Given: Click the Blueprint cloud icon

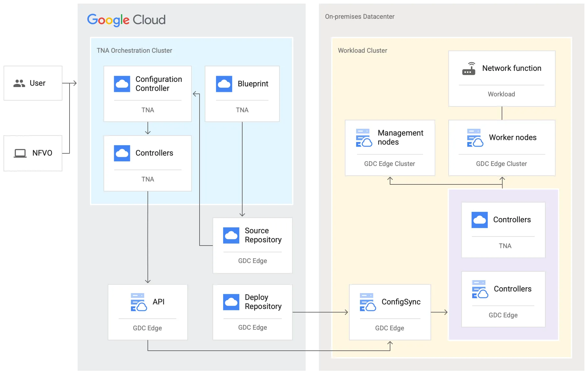Looking at the screenshot, I should (x=224, y=84).
